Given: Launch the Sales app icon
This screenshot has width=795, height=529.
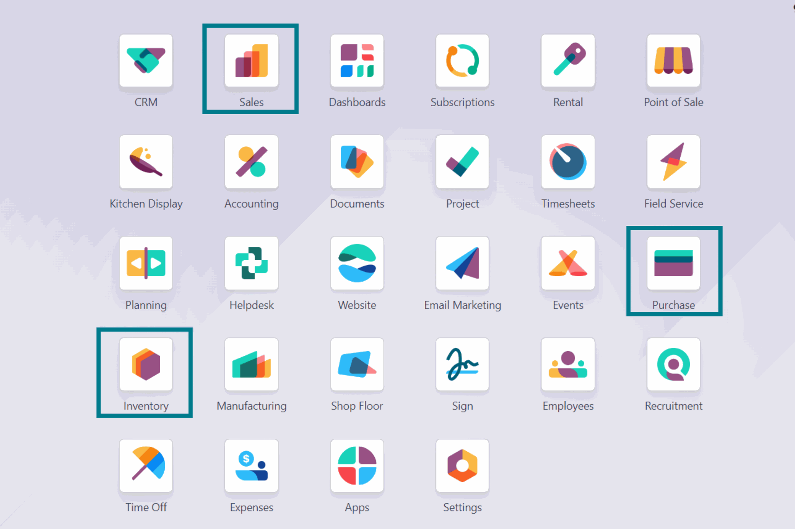Looking at the screenshot, I should coord(251,61).
